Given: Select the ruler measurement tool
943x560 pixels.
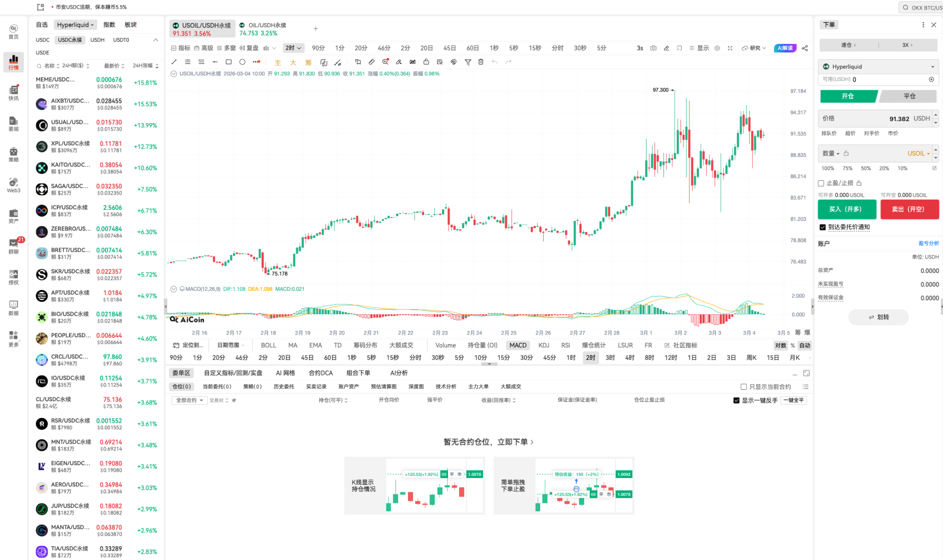Looking at the screenshot, I should 372,62.
